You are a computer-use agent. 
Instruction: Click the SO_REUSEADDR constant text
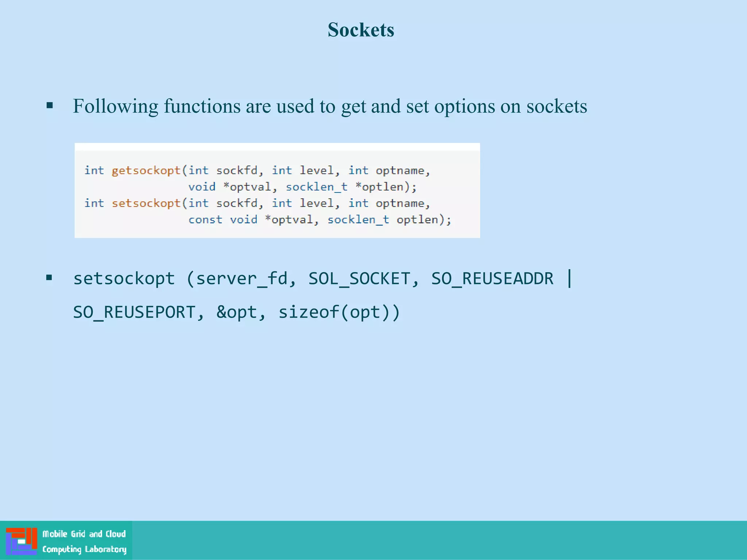tap(492, 279)
